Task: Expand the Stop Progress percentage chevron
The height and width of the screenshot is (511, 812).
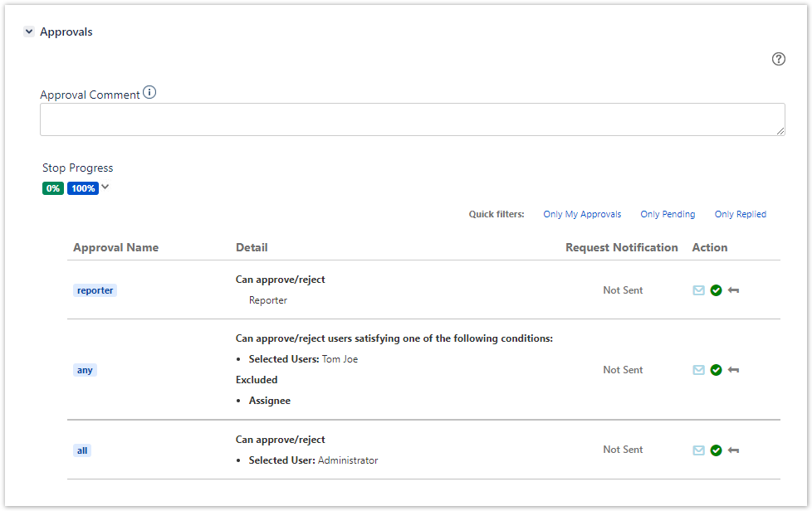Action: [105, 187]
